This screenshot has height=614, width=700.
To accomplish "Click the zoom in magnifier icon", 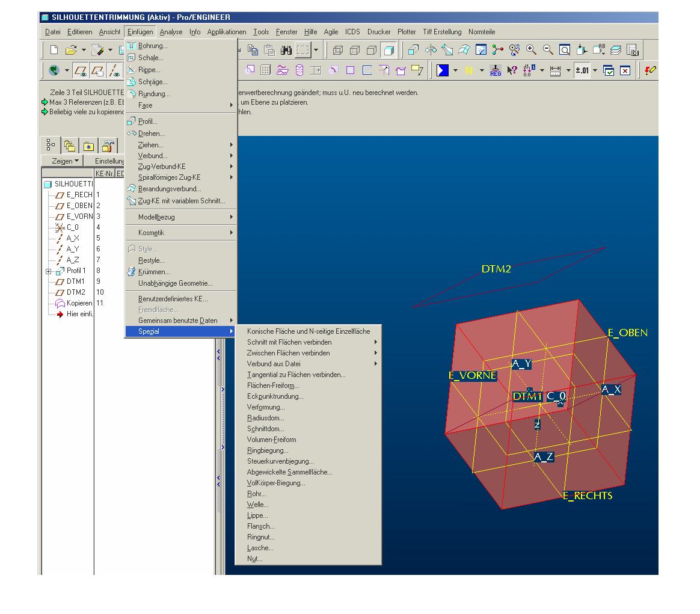I will [x=531, y=50].
